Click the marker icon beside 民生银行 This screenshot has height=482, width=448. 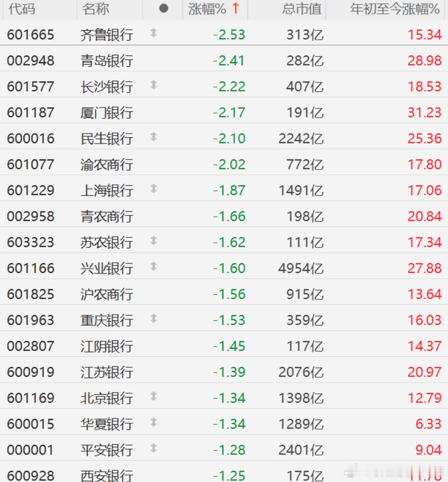154,137
